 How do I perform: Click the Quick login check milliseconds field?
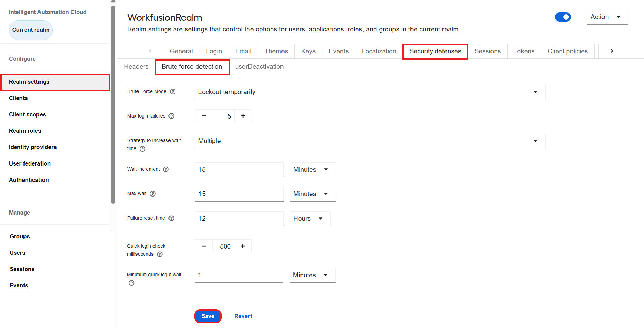coord(223,246)
